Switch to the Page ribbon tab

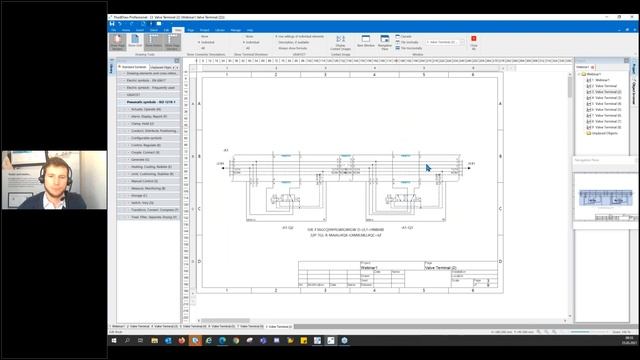coord(191,30)
